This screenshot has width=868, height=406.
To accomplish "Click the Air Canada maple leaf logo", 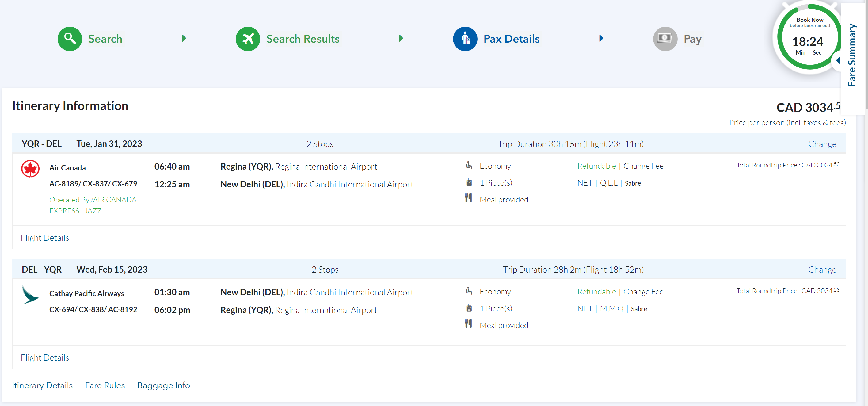I will 30,169.
